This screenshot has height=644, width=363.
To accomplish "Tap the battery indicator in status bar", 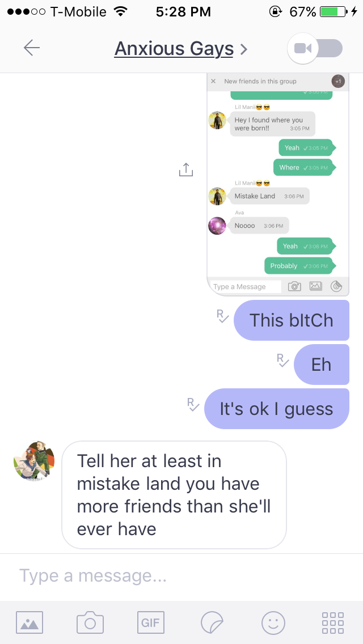I will pos(334,12).
